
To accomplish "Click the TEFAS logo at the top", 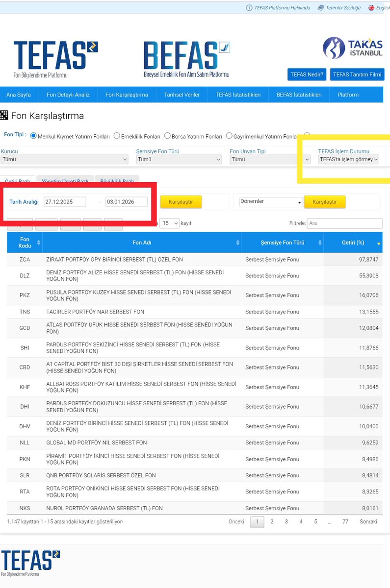I will coord(55,60).
